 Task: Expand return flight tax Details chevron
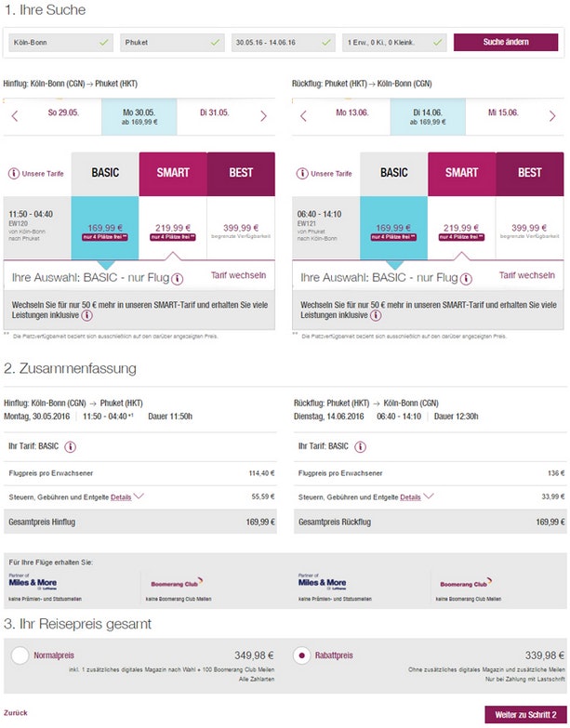tap(427, 496)
